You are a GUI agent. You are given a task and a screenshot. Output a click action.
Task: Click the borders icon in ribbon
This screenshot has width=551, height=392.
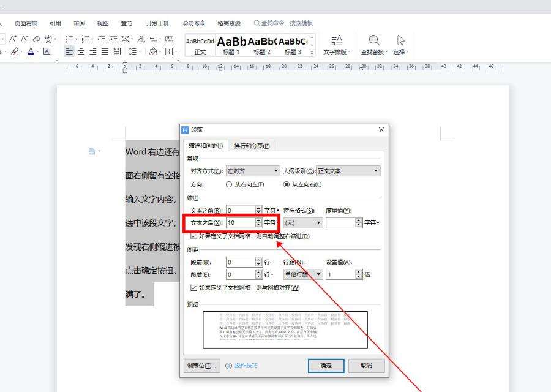point(169,51)
